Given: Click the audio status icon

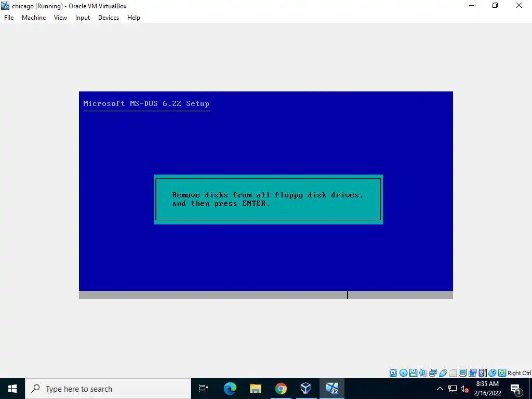Looking at the screenshot, I should point(423,373).
